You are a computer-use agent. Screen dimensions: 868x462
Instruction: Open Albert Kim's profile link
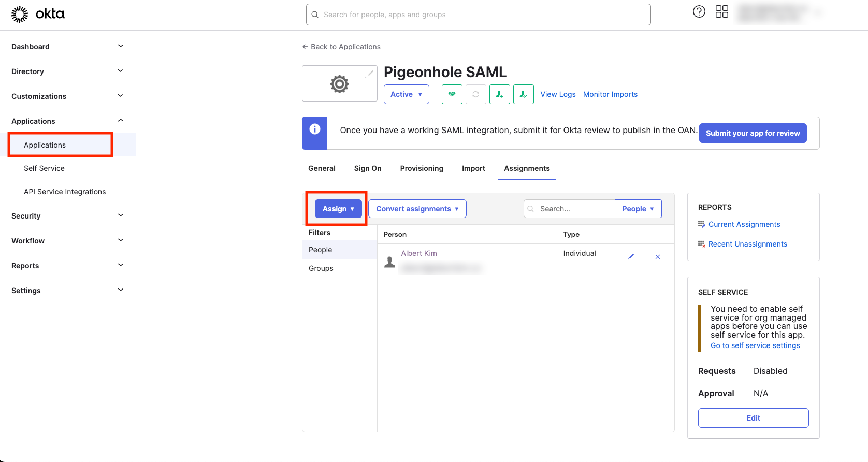[x=419, y=253]
